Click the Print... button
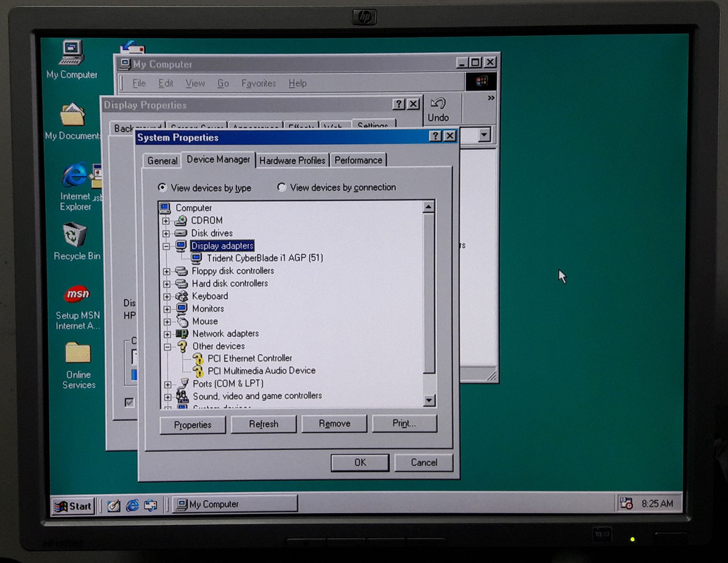Viewport: 728px width, 563px height. 404,423
